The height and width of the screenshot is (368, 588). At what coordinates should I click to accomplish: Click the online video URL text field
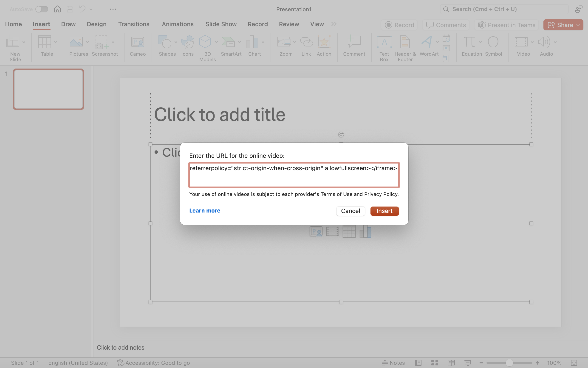click(294, 175)
